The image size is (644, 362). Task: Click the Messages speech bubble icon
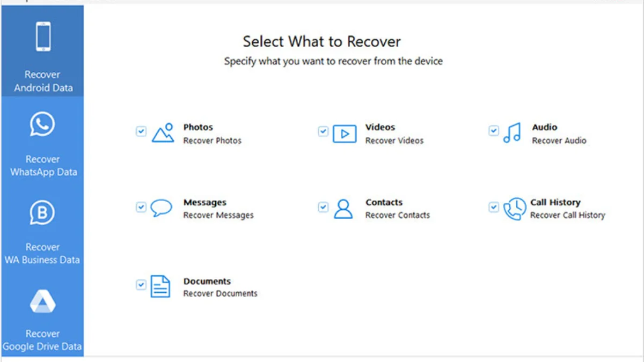point(161,208)
